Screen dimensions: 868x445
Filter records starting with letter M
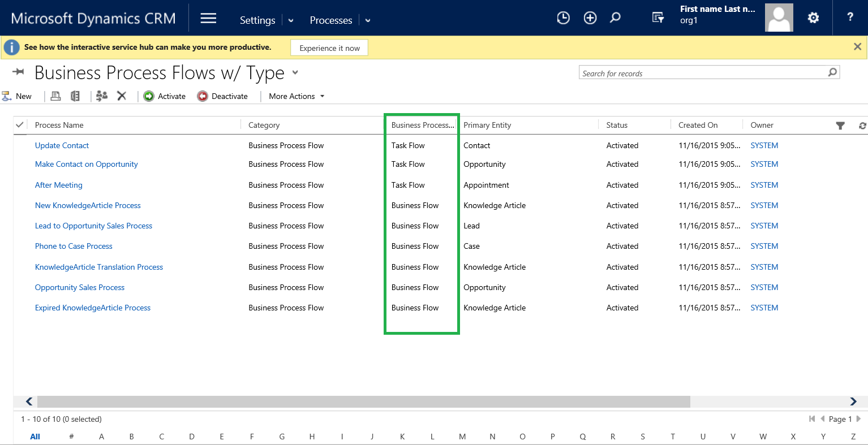pos(462,436)
